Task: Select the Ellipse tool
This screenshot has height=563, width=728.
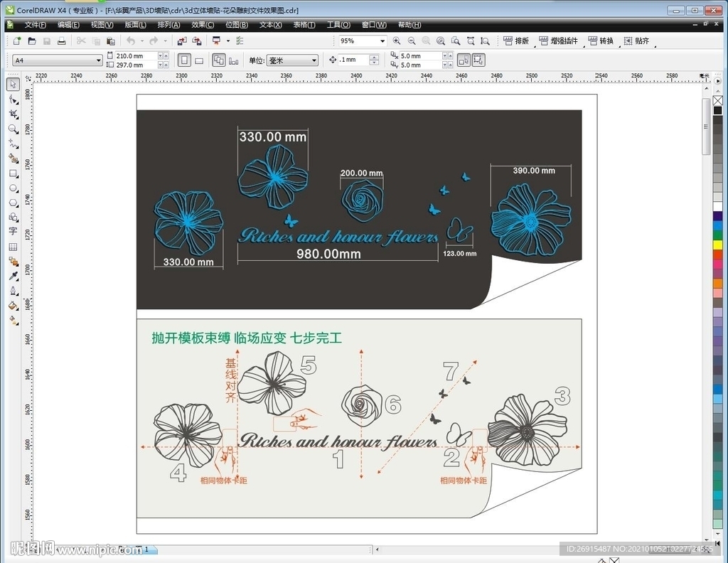Action: 13,188
